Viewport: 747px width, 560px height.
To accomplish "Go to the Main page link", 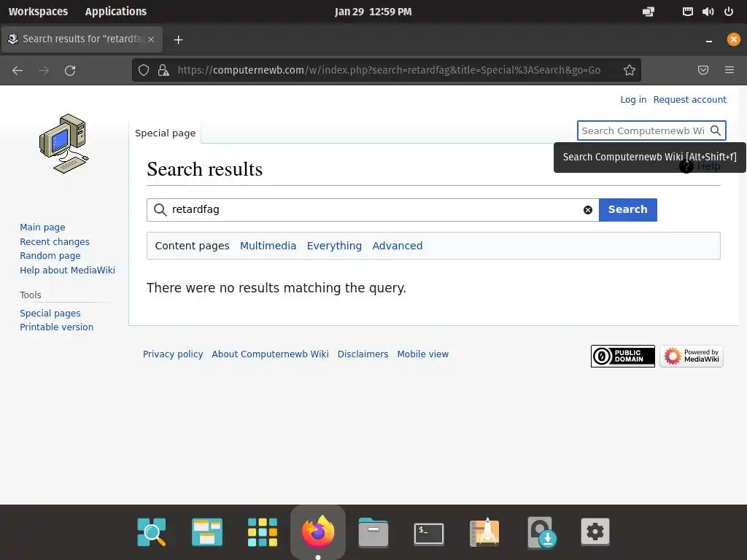I will 42,227.
